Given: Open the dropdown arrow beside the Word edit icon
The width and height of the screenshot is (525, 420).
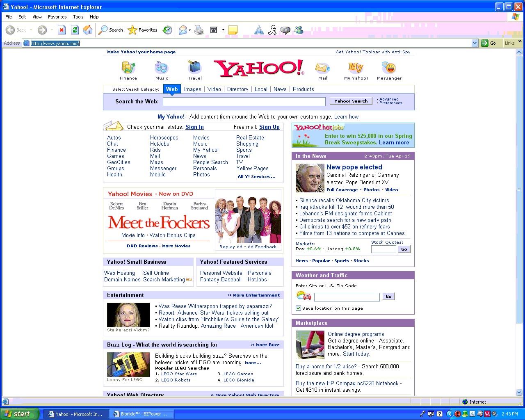Looking at the screenshot, I should [223, 30].
